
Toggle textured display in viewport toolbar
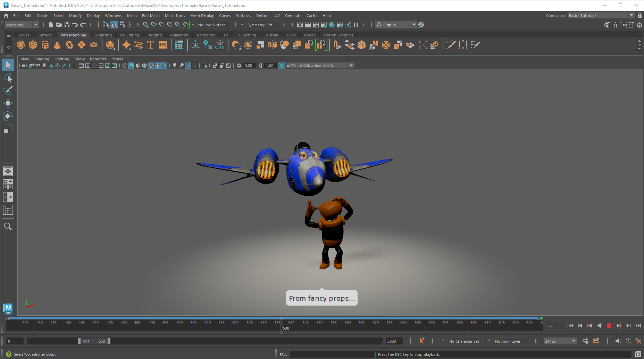[x=151, y=66]
